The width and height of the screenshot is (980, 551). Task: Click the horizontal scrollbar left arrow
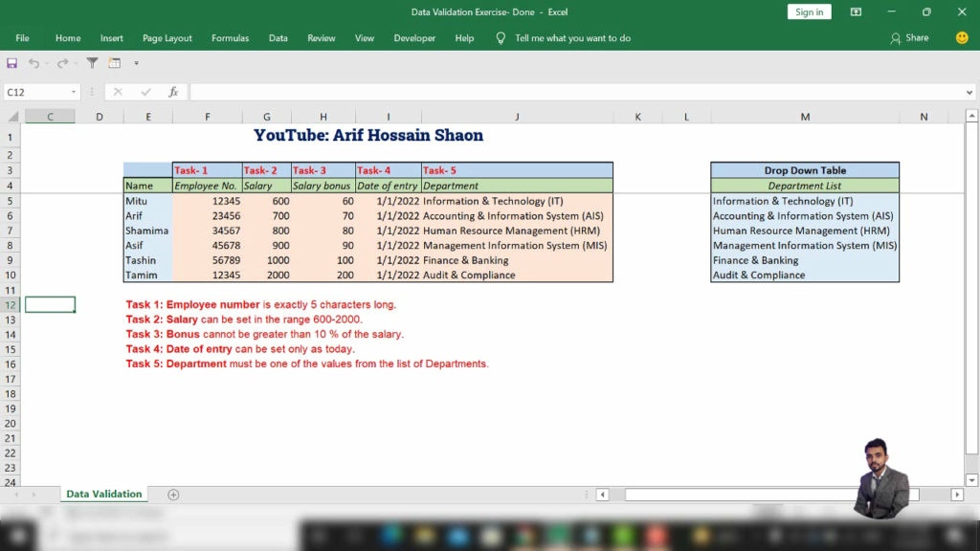click(x=603, y=495)
